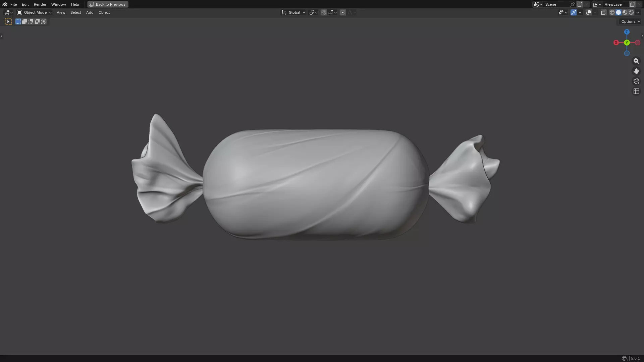644x362 pixels.
Task: Toggle show gizmos button
Action: coord(574,12)
